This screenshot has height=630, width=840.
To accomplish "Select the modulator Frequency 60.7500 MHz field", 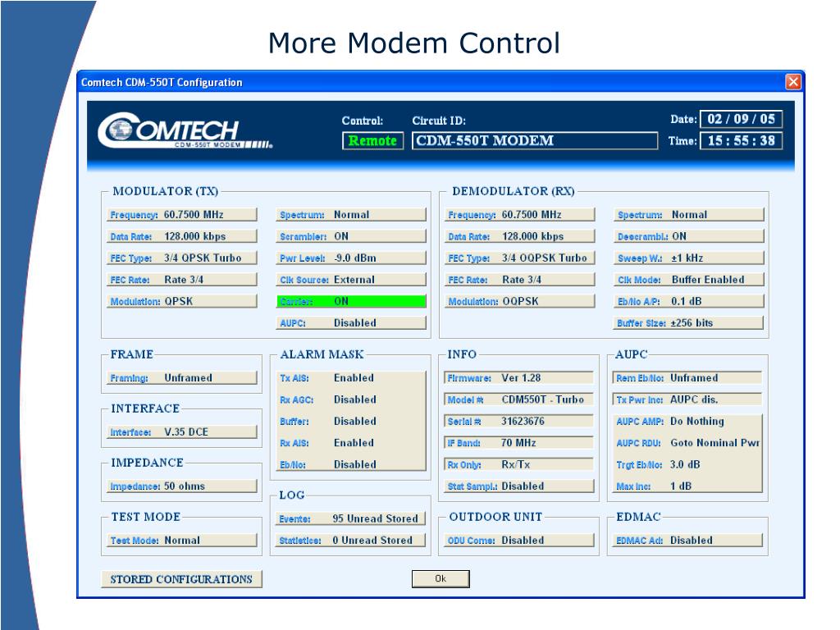I will [182, 215].
